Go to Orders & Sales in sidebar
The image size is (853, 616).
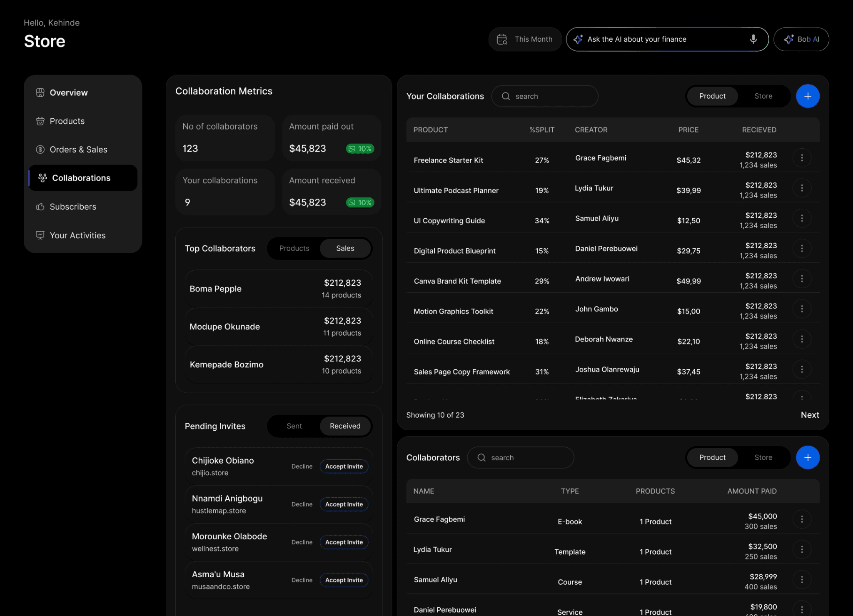pyautogui.click(x=78, y=150)
